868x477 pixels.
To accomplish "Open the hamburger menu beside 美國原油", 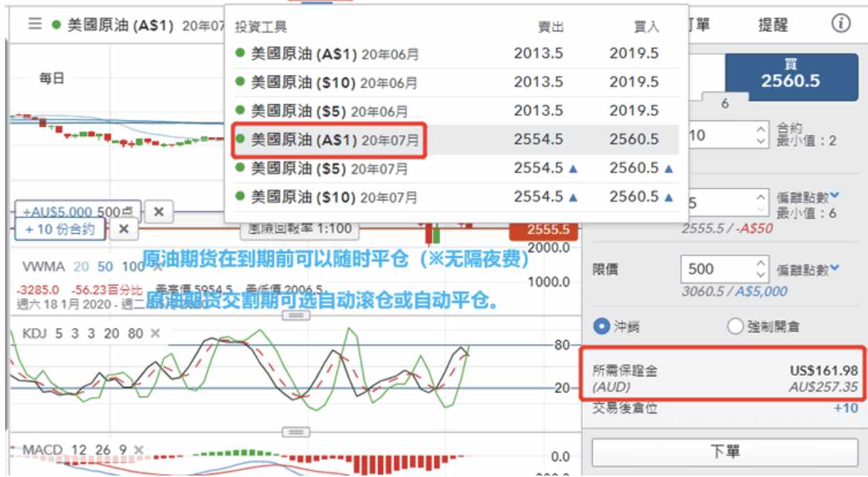I will [35, 24].
